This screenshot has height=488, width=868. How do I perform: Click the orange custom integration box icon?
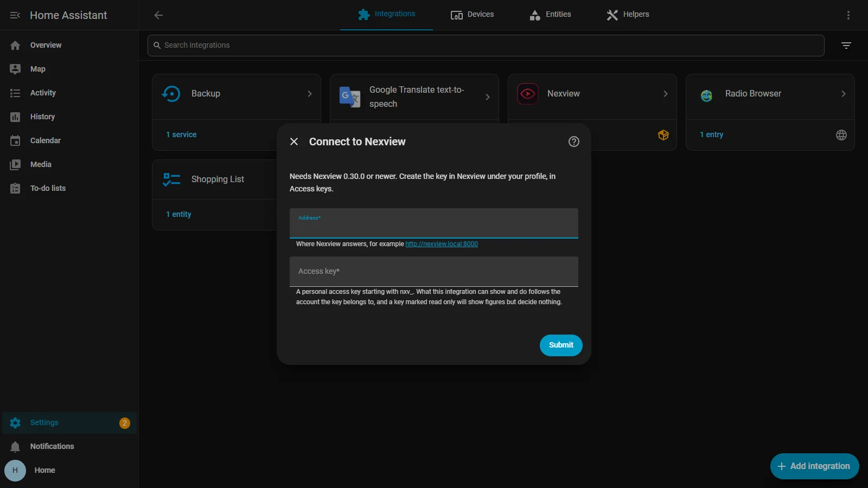click(663, 135)
